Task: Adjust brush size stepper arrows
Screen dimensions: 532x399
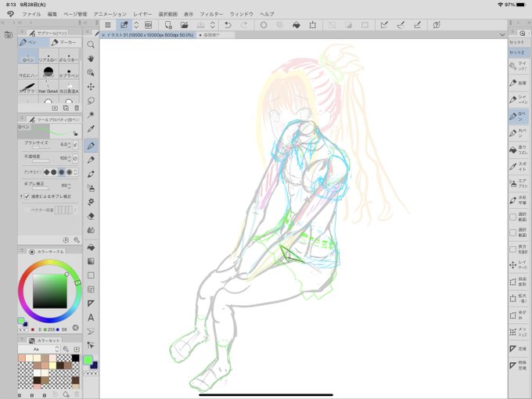Action: click(69, 145)
